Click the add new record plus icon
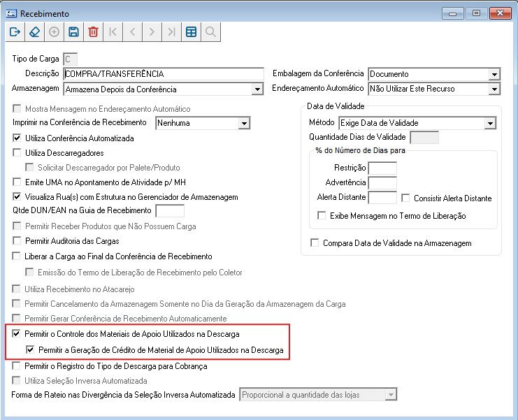The width and height of the screenshot is (518, 420). click(55, 32)
